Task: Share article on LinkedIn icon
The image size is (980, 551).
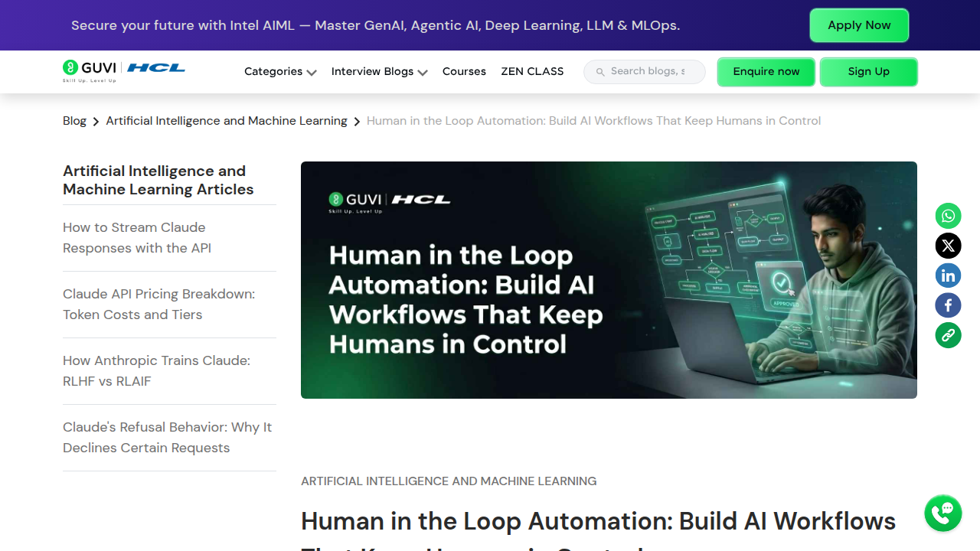Action: pos(948,275)
